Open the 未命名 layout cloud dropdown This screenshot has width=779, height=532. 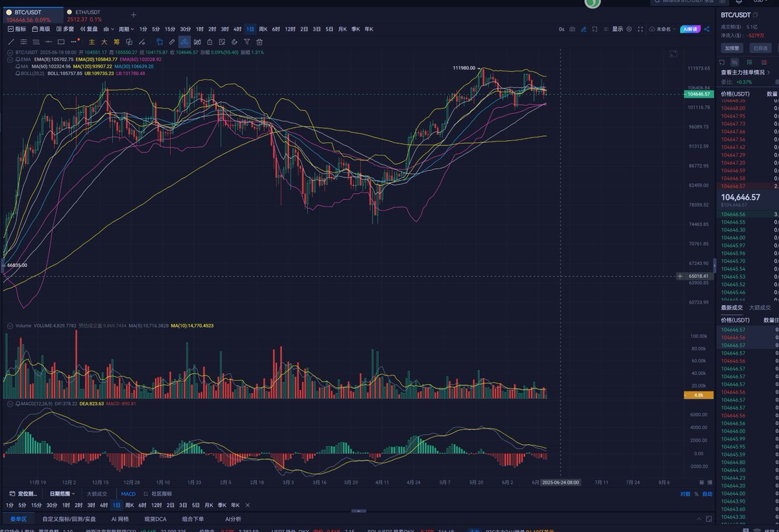(x=662, y=29)
